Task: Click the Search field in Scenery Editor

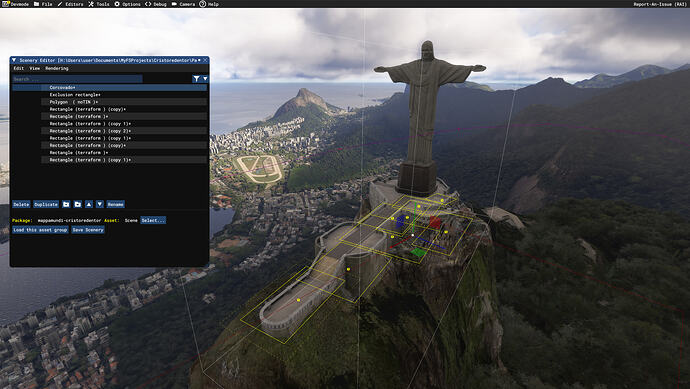Action: point(77,79)
